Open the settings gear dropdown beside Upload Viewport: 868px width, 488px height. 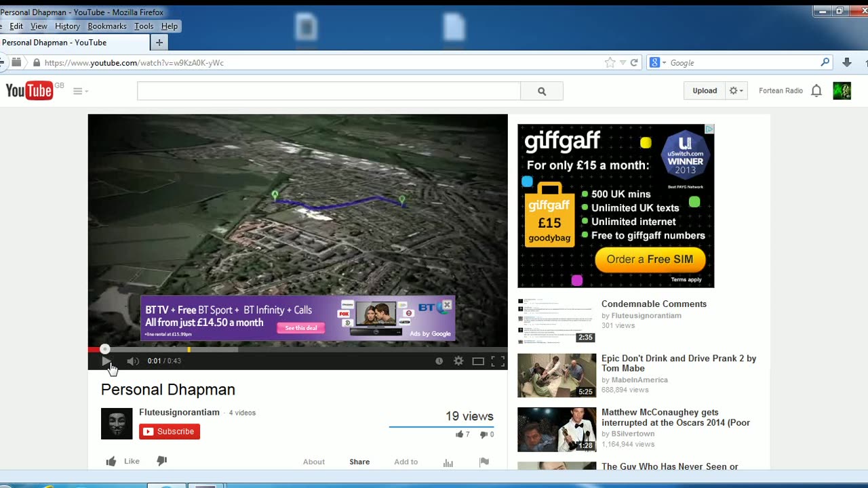click(736, 91)
